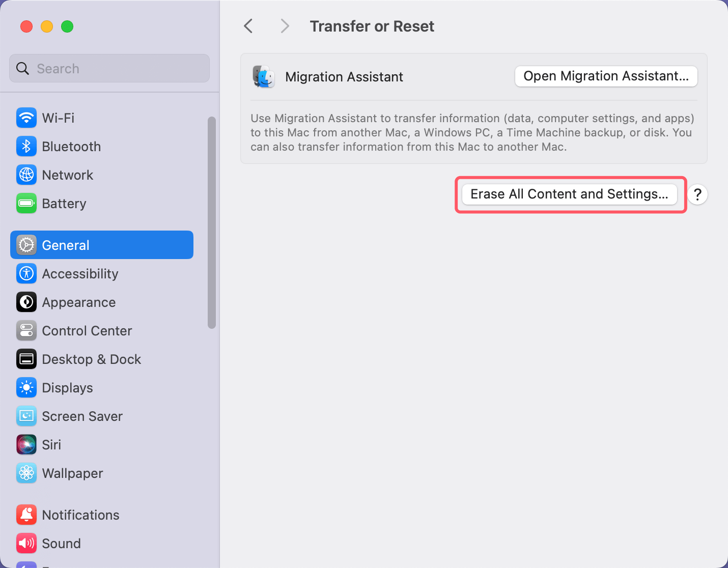The image size is (728, 568).
Task: Click the Search field
Action: point(109,68)
